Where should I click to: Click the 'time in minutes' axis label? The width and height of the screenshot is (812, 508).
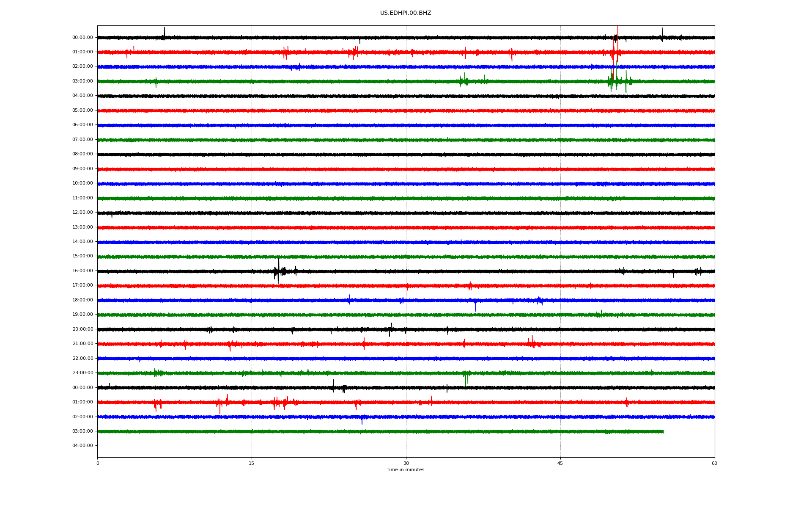[405, 469]
